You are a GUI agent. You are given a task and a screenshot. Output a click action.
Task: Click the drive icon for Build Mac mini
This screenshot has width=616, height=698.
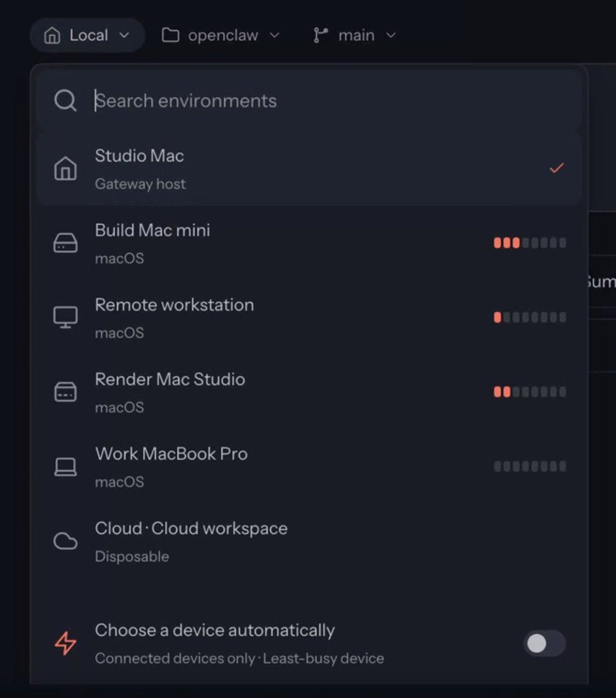pyautogui.click(x=65, y=244)
